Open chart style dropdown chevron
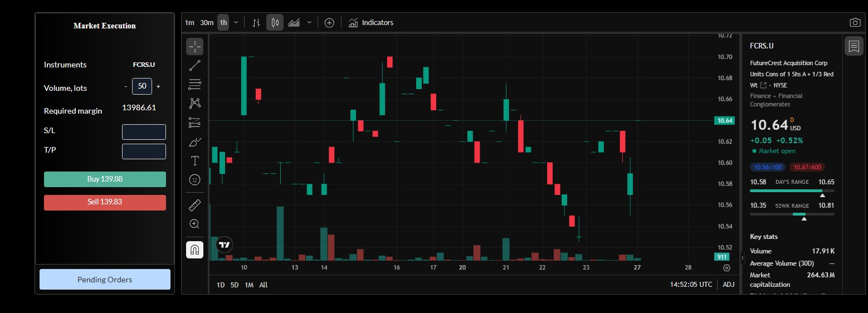The width and height of the screenshot is (868, 313). click(309, 22)
